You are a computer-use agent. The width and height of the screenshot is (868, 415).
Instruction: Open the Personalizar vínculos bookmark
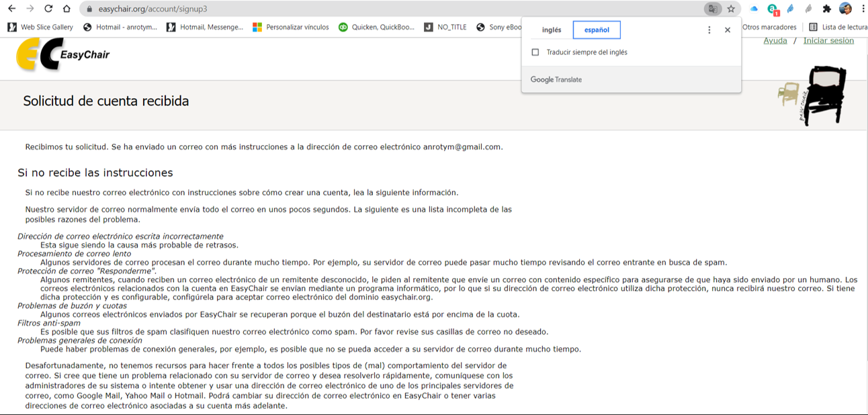point(291,27)
